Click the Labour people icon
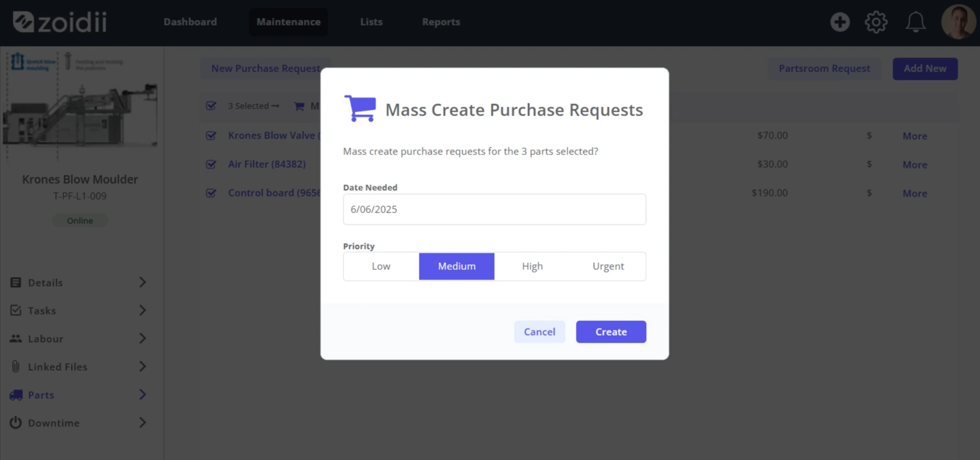This screenshot has height=460, width=980. pos(16,339)
